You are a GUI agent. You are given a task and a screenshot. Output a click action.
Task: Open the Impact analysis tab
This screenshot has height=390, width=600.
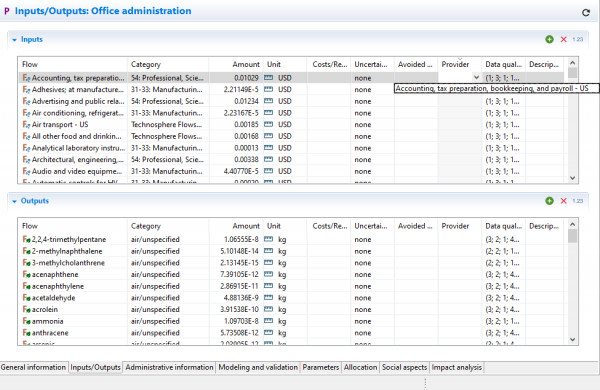[457, 367]
